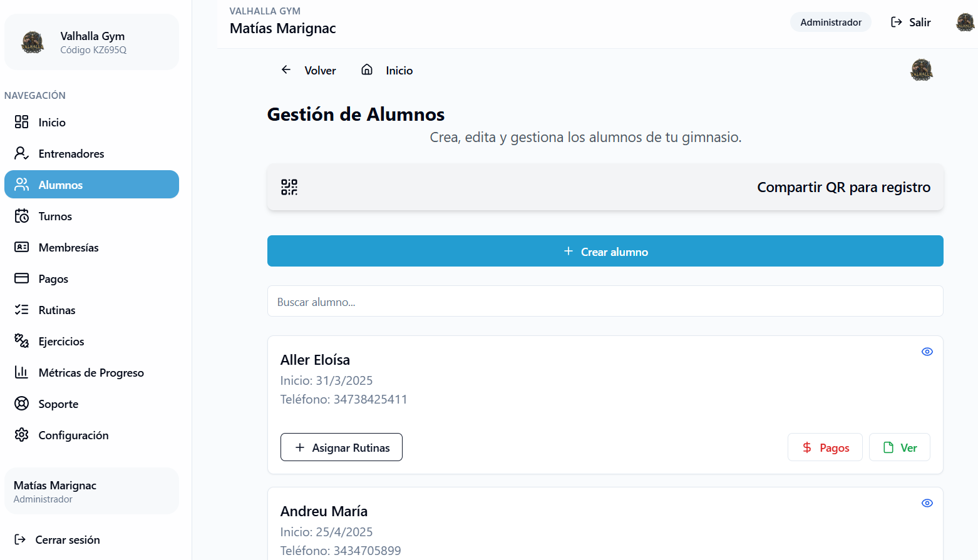Toggle the eye icon on Andreu María's card
Image resolution: width=978 pixels, height=560 pixels.
click(x=927, y=502)
